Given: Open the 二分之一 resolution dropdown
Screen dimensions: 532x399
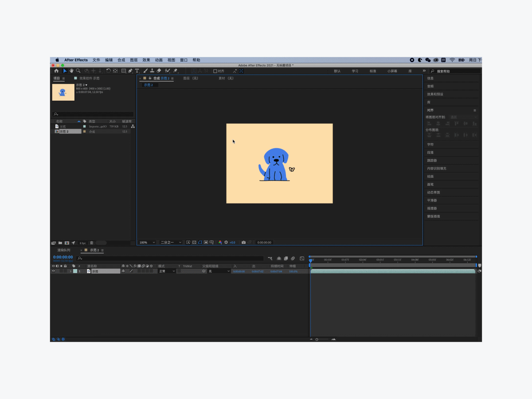Looking at the screenshot, I should tap(171, 243).
